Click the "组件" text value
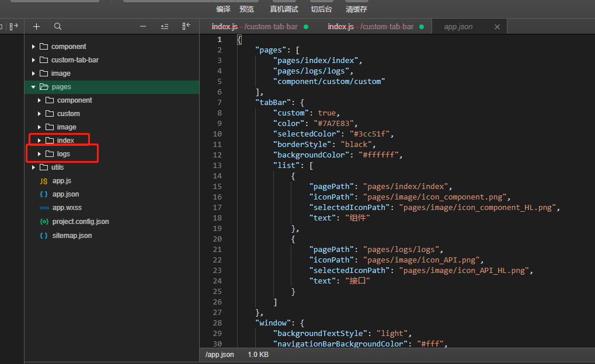595x364 pixels. [357, 218]
